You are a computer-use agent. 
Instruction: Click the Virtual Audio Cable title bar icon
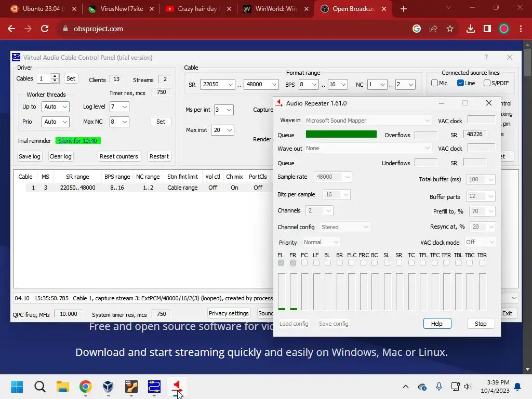coord(16,57)
